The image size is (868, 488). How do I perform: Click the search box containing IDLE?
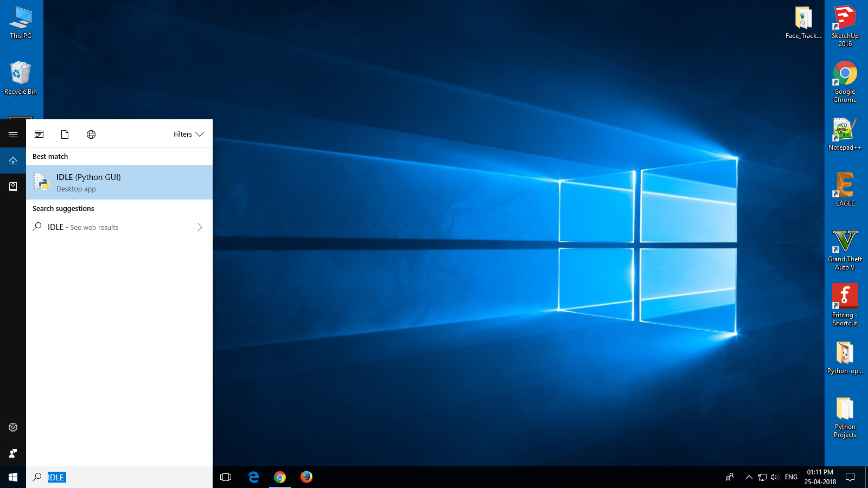tap(119, 477)
